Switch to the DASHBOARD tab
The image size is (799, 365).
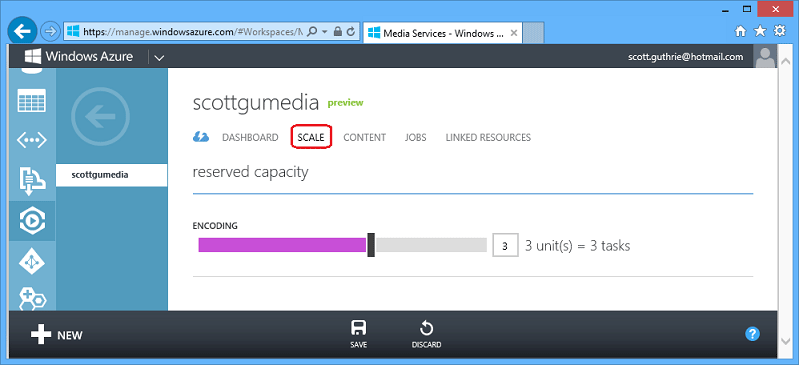coord(250,138)
